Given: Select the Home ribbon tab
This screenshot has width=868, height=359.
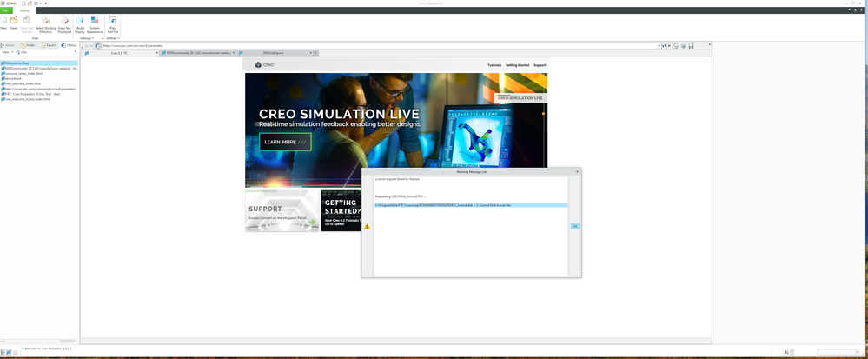Looking at the screenshot, I should pyautogui.click(x=24, y=10).
